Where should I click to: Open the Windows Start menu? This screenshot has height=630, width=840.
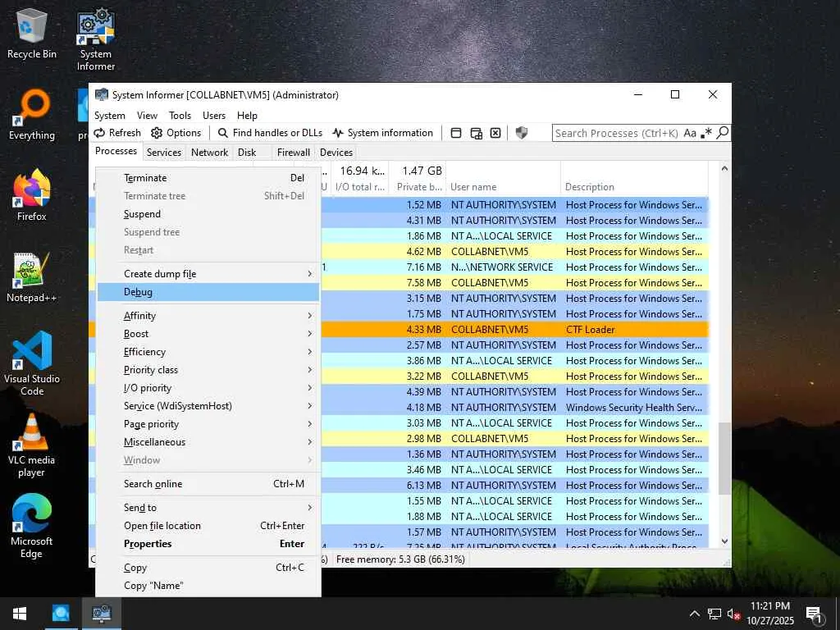[20, 614]
